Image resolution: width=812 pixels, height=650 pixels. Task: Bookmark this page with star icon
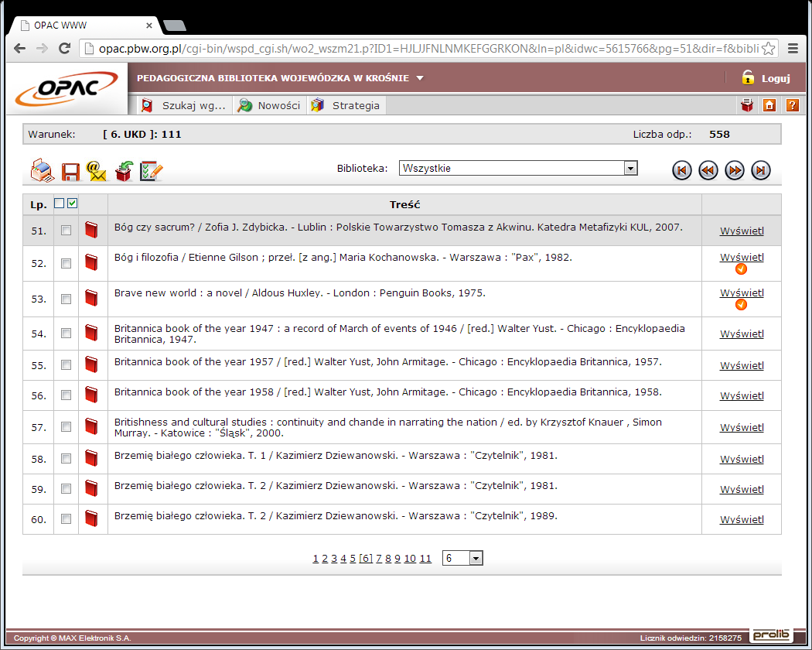click(x=769, y=48)
